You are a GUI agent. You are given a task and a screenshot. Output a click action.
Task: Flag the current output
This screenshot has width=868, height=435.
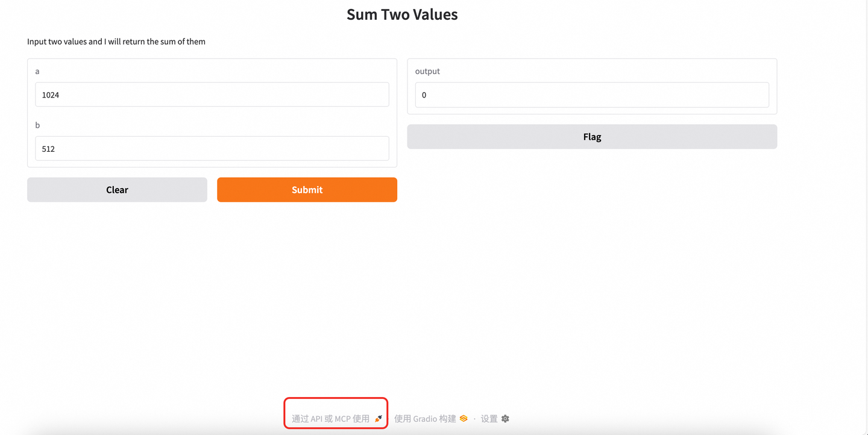click(x=592, y=137)
